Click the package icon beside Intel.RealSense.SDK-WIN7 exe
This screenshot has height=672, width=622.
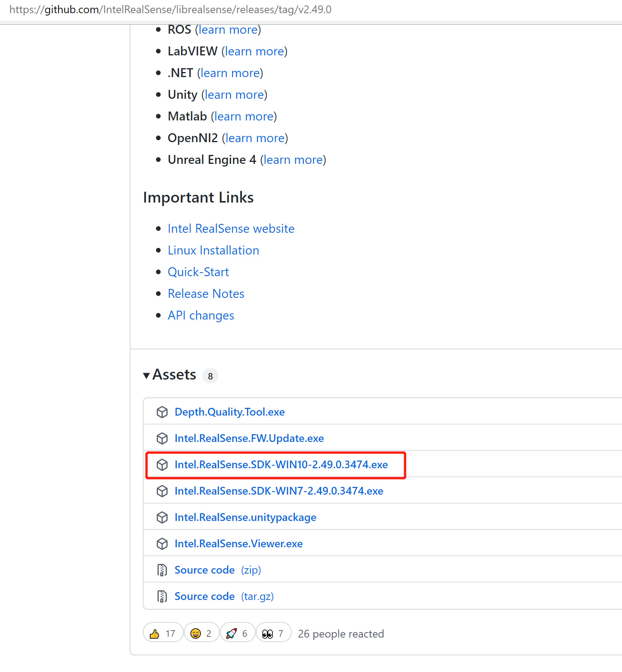tap(162, 491)
